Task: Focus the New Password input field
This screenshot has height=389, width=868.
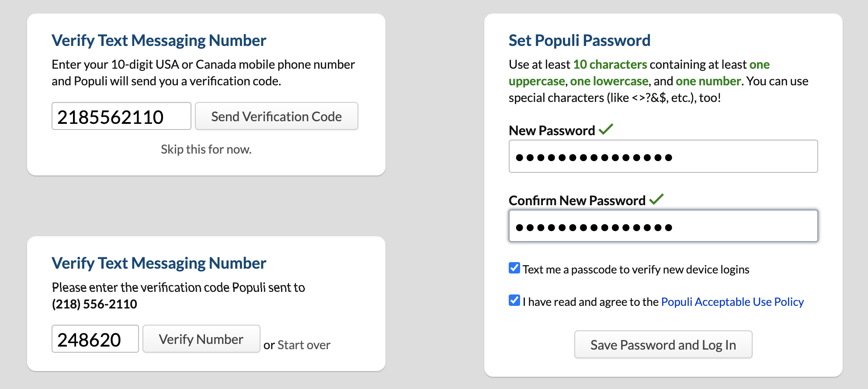Action: pyautogui.click(x=663, y=157)
